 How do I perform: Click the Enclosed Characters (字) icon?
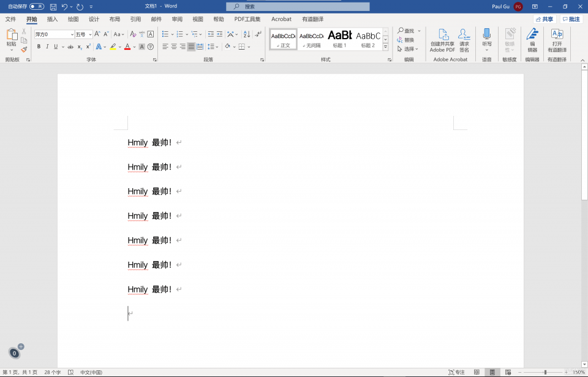point(151,47)
